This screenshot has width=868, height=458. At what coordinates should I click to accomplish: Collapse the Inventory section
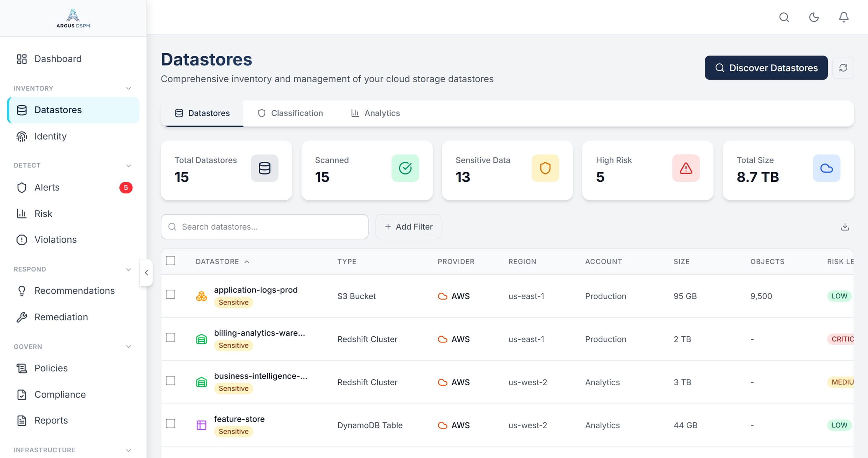tap(129, 88)
